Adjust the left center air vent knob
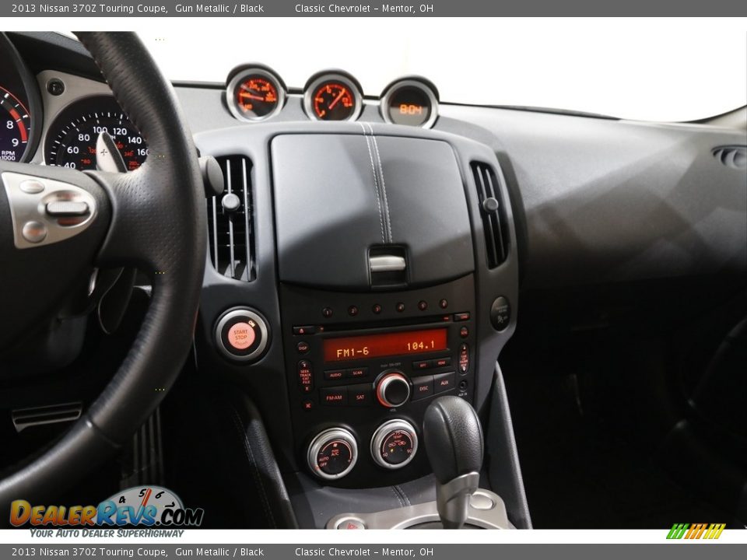 click(230, 202)
